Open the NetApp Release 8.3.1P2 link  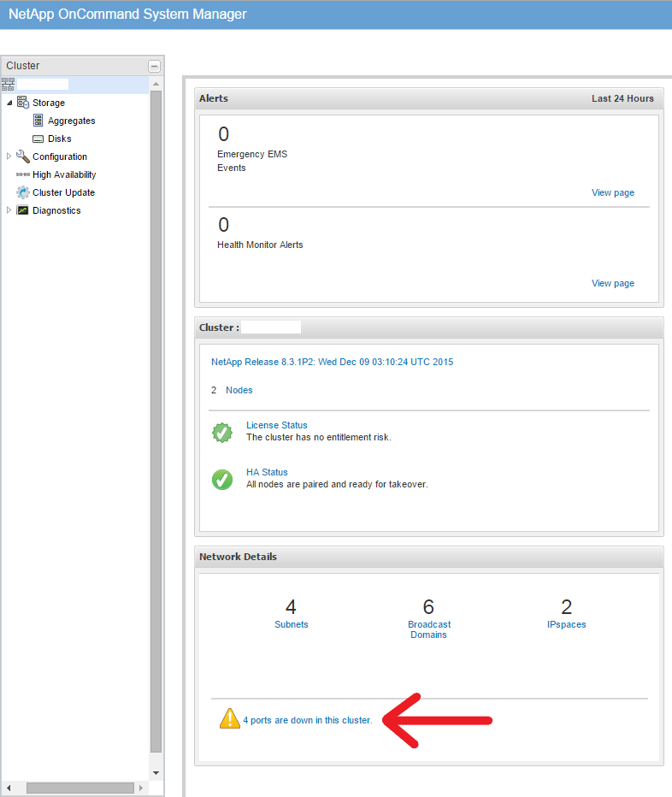[332, 362]
